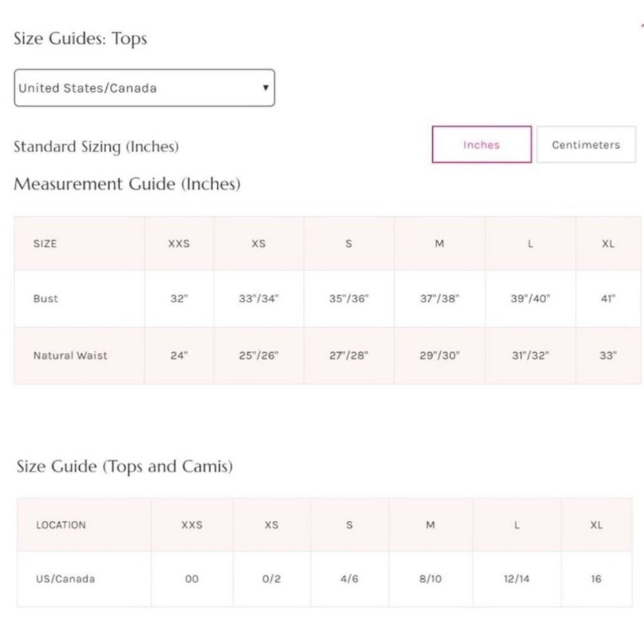Select the XXS column header in Measurement Guide
This screenshot has height=644, width=644.
point(179,243)
